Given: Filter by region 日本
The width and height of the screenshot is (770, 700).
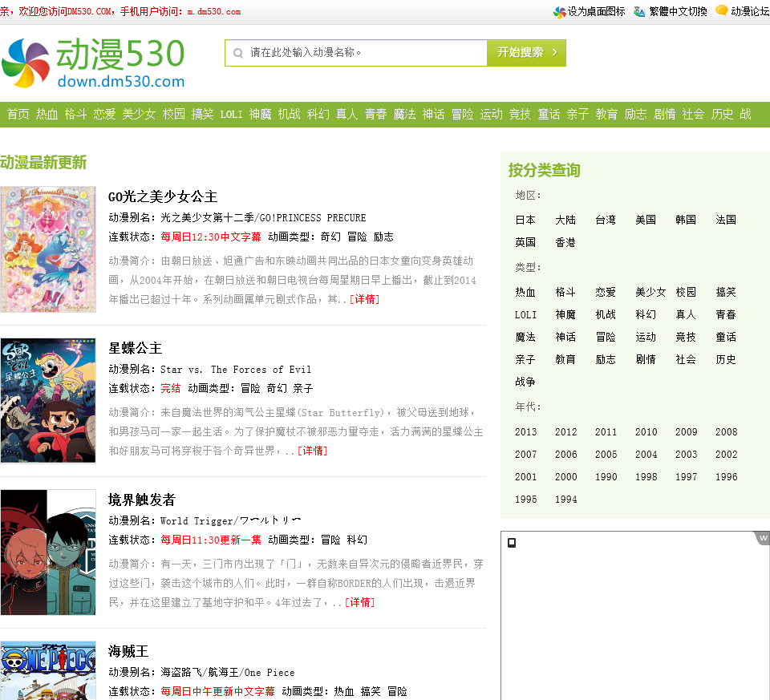Looking at the screenshot, I should coord(525,220).
